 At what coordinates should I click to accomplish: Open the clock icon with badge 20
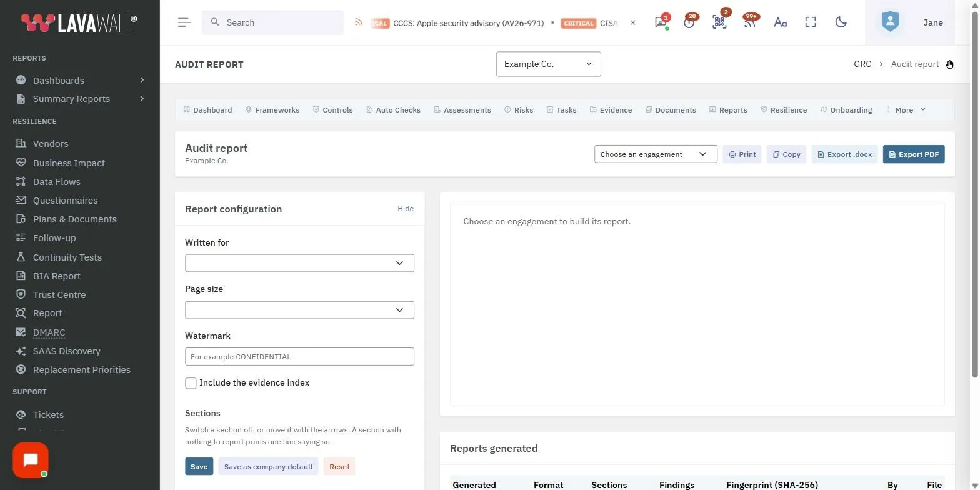[689, 22]
